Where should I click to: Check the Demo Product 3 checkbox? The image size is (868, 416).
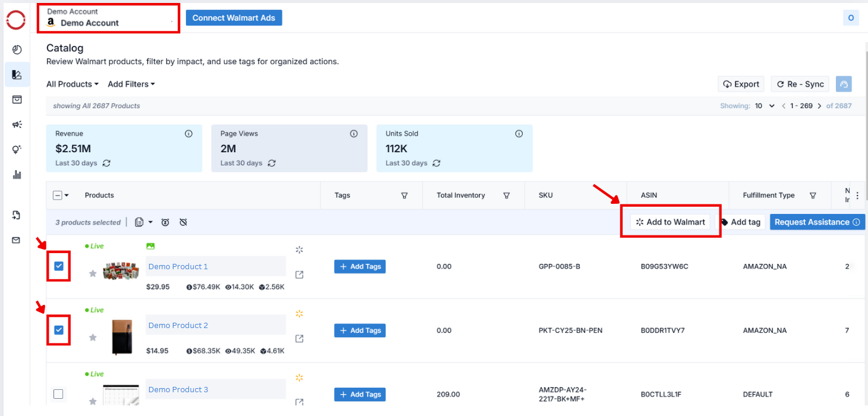coord(58,394)
